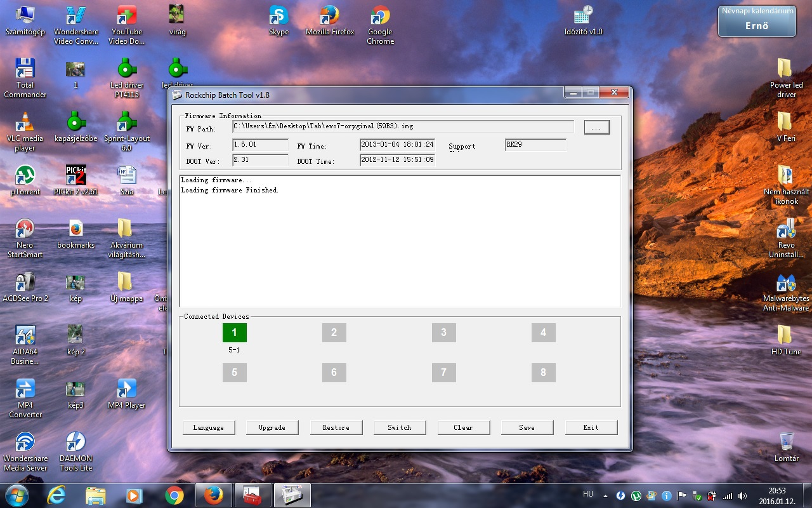812x508 pixels.
Task: Open the bookmarks file icon
Action: (x=76, y=234)
